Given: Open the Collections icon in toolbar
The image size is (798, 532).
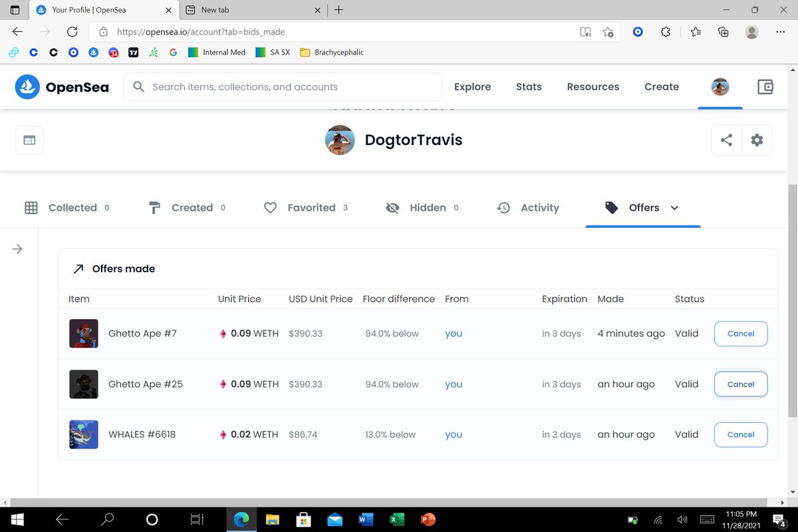Looking at the screenshot, I should click(724, 31).
